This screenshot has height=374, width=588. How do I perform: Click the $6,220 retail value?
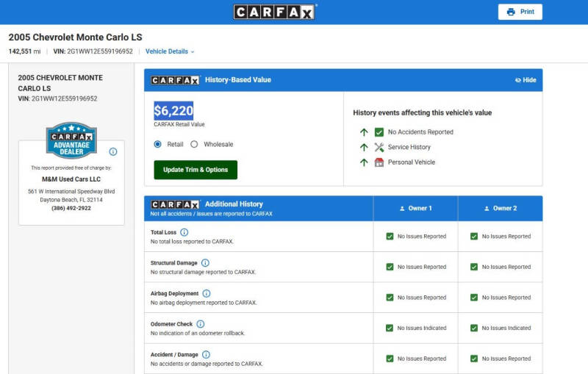[173, 110]
